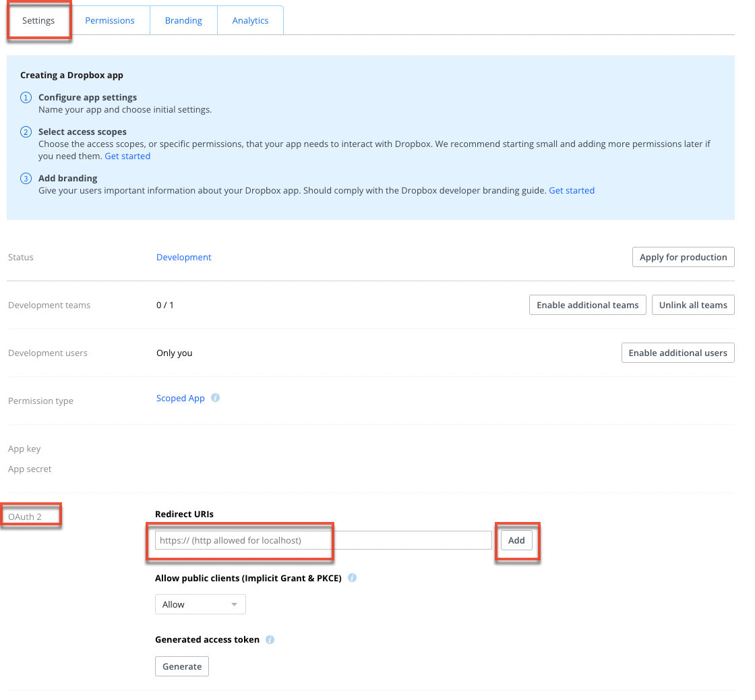Switch to the Permissions tab
The width and height of the screenshot is (755, 700).
110,21
